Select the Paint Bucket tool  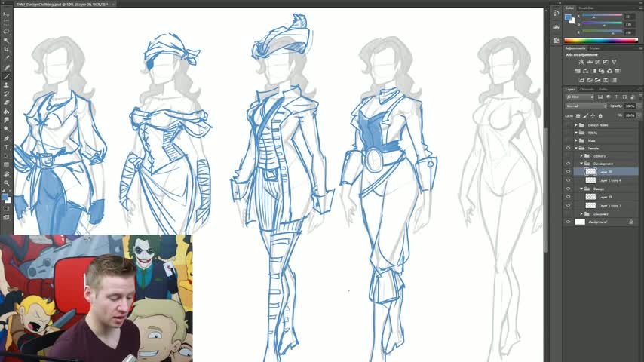(6, 112)
